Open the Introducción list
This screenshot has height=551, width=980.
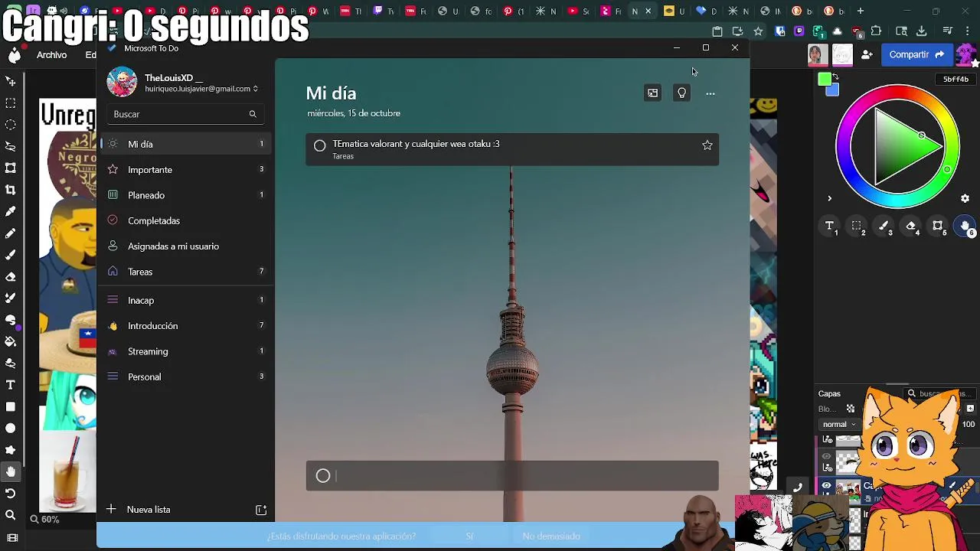[186, 326]
